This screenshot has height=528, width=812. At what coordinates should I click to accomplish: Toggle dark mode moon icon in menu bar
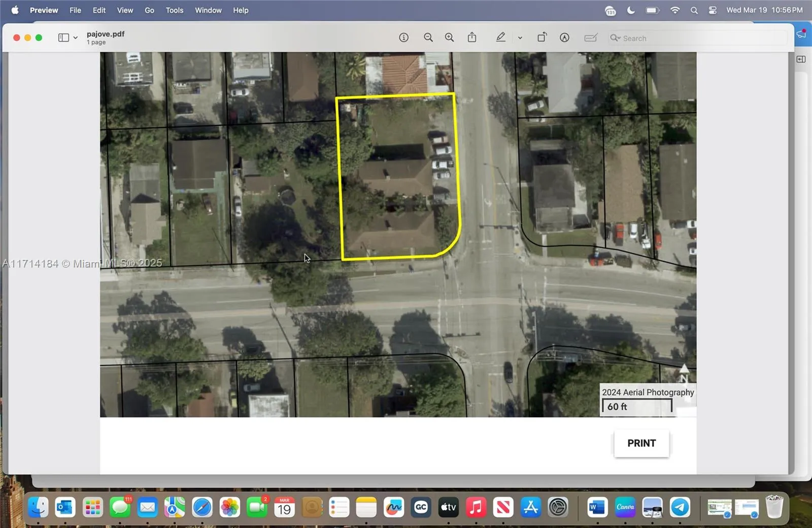pos(630,10)
